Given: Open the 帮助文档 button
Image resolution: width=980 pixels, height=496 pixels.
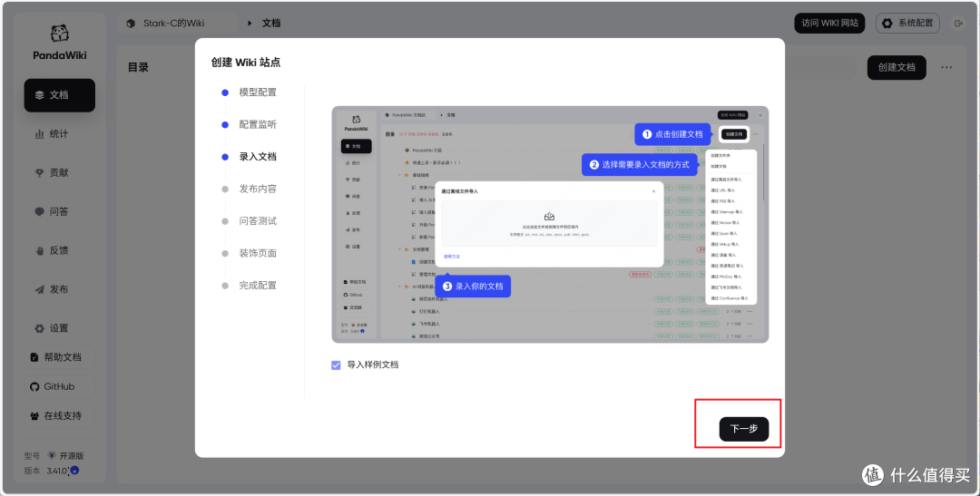Looking at the screenshot, I should point(59,357).
